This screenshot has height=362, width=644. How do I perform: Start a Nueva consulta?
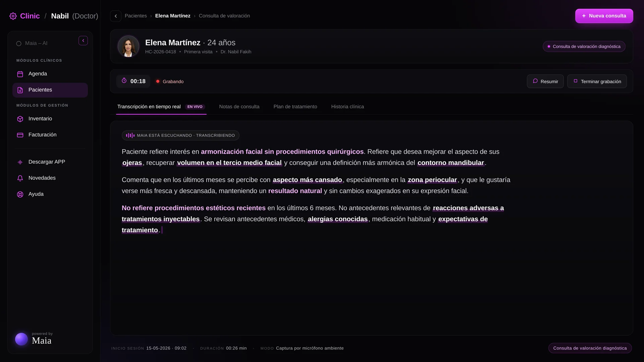604,16
